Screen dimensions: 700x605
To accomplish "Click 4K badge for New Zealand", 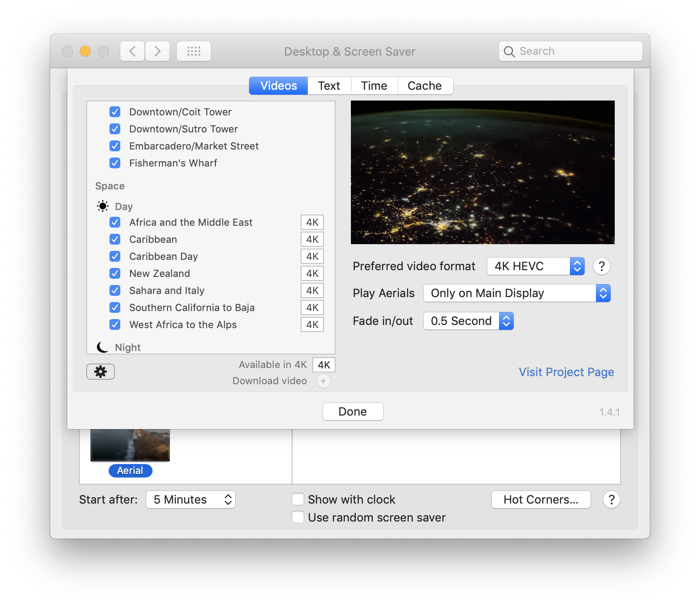I will [x=312, y=274].
